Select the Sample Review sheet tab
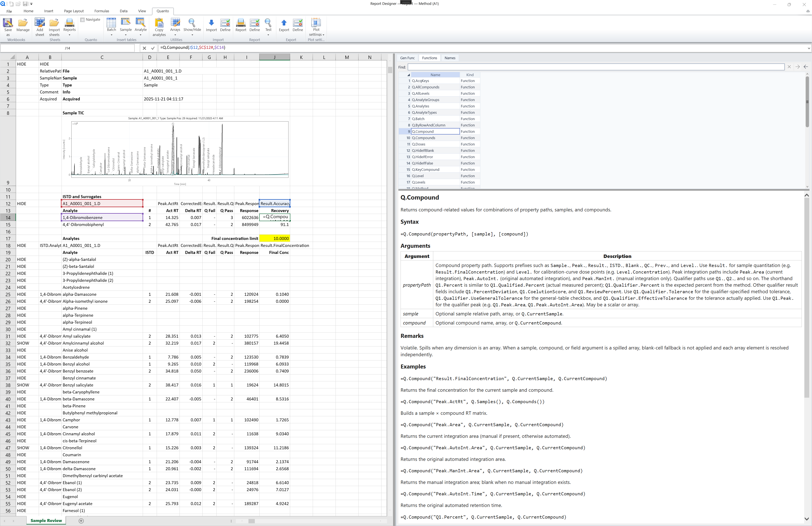The width and height of the screenshot is (812, 526). tap(46, 521)
